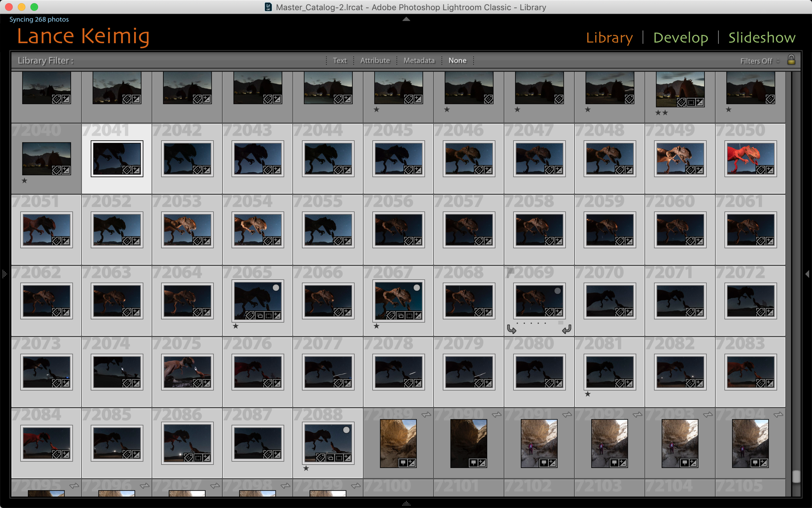Click the keyword badge on photo 72075
Screen dimensions: 812x508
coord(197,383)
